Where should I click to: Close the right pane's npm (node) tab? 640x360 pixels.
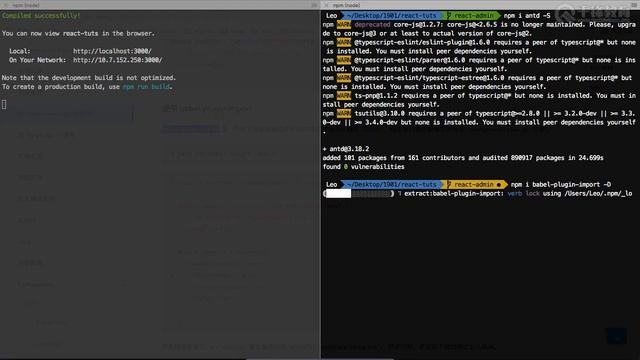[326, 5]
